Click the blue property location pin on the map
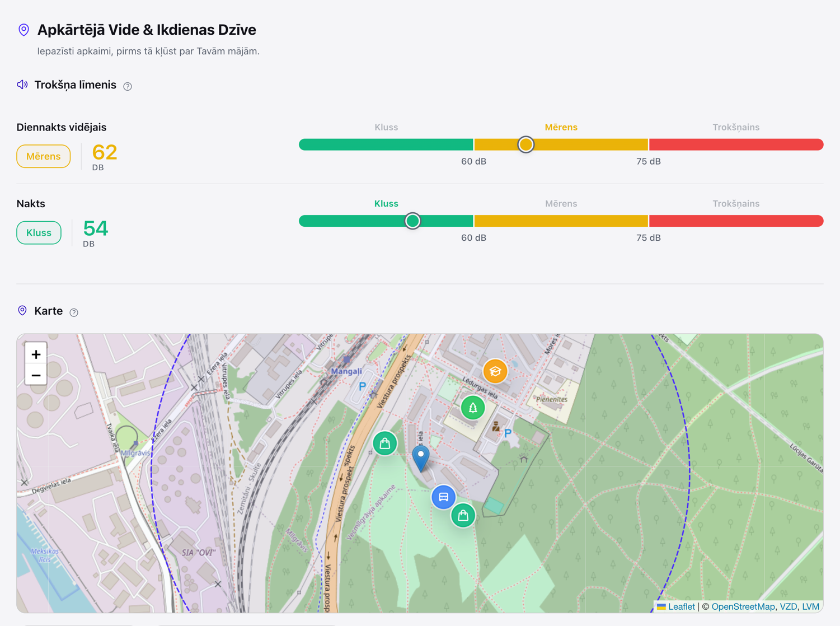Screen dimensions: 840x626 click(x=421, y=459)
